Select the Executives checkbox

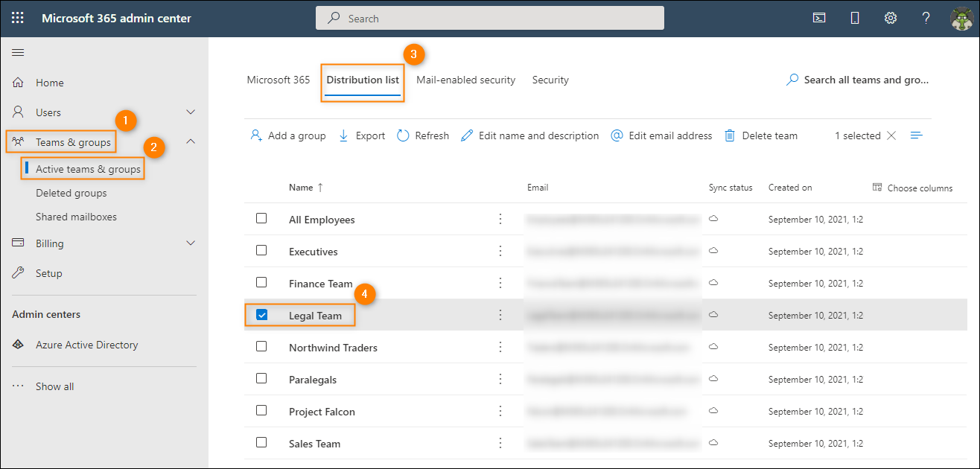coord(261,250)
